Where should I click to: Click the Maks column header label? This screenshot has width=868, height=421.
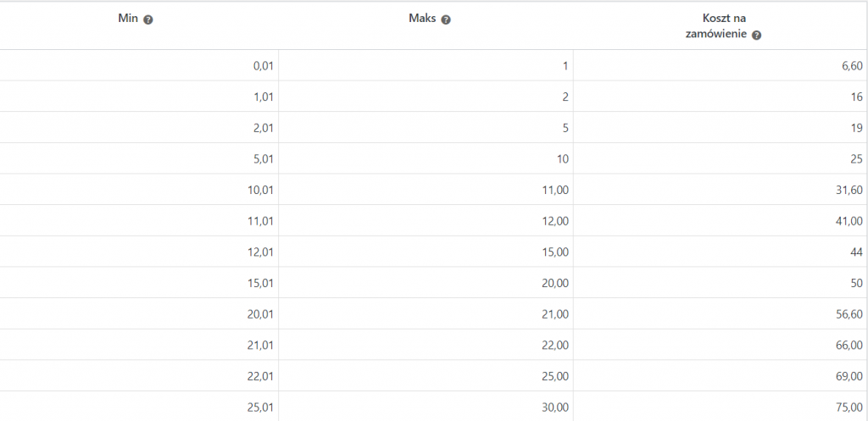point(422,19)
